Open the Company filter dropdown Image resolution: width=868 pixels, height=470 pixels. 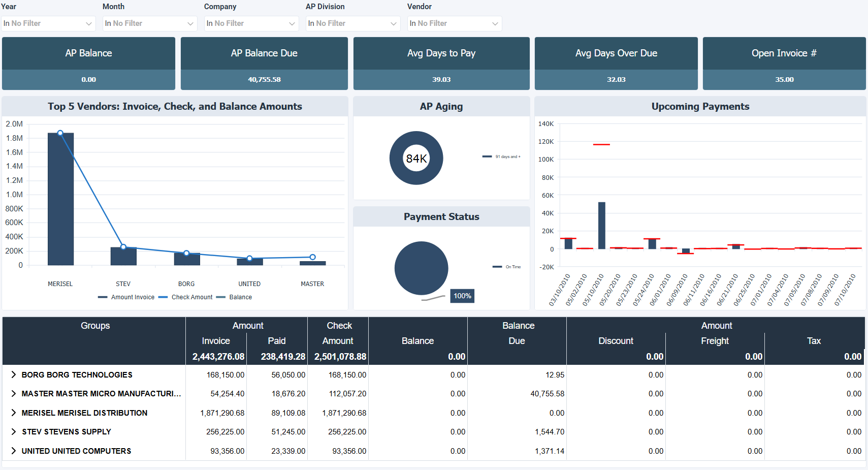click(251, 23)
